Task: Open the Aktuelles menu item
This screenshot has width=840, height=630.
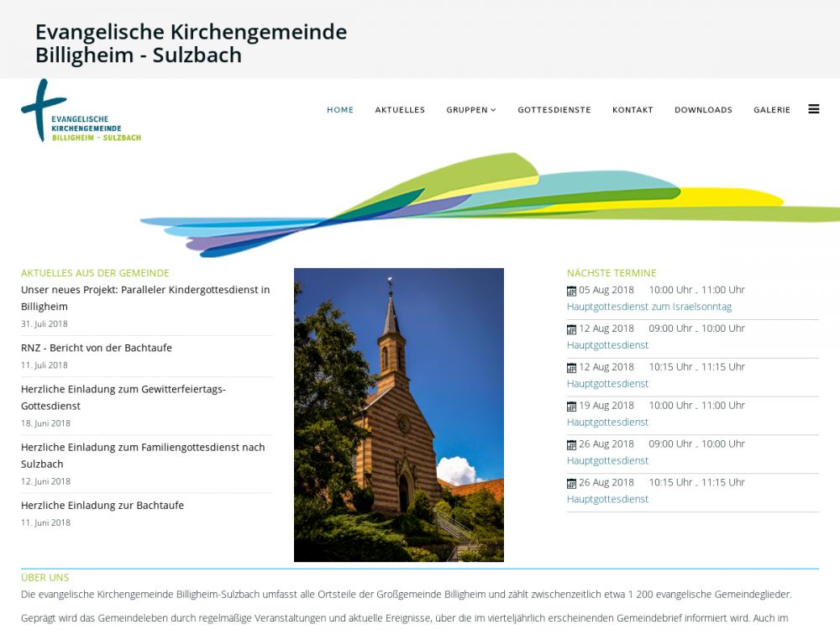Action: coord(400,110)
